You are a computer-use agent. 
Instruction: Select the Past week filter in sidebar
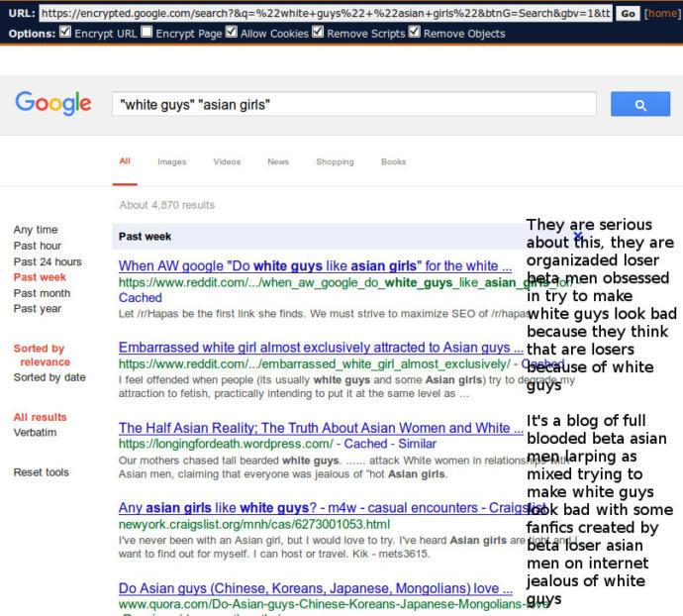point(40,277)
